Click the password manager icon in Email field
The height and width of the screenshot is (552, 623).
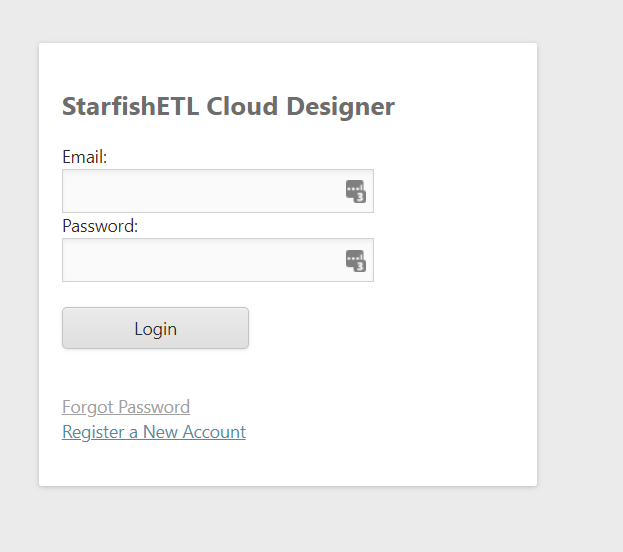coord(356,191)
